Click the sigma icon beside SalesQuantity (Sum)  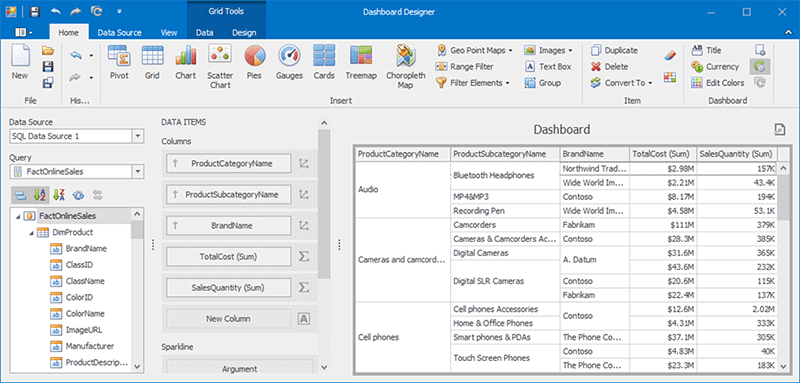[304, 288]
